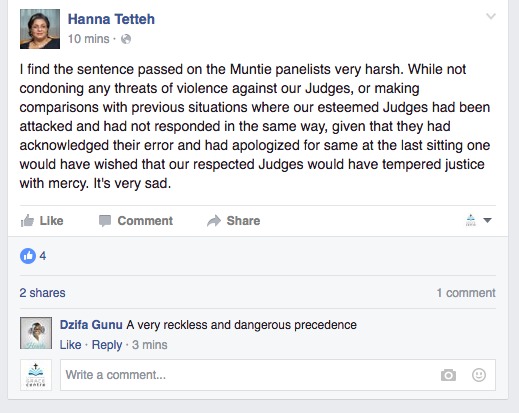The image size is (519, 413).
Task: Click Hanna Tetteh's profile picture
Action: coord(40,29)
